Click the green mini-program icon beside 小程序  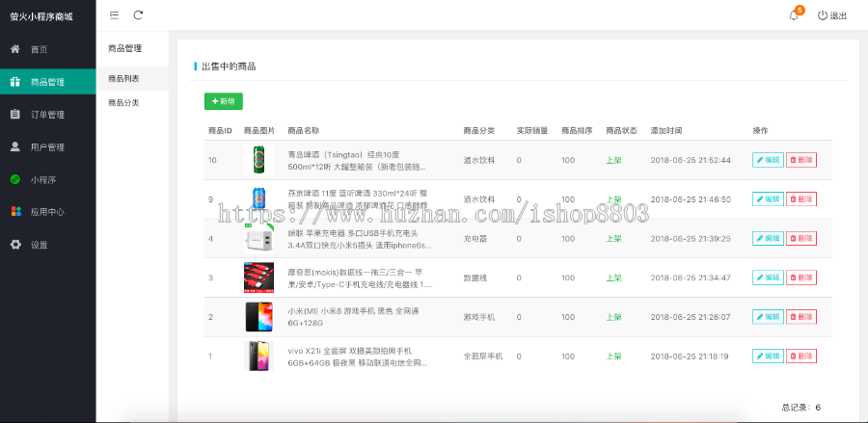(15, 179)
